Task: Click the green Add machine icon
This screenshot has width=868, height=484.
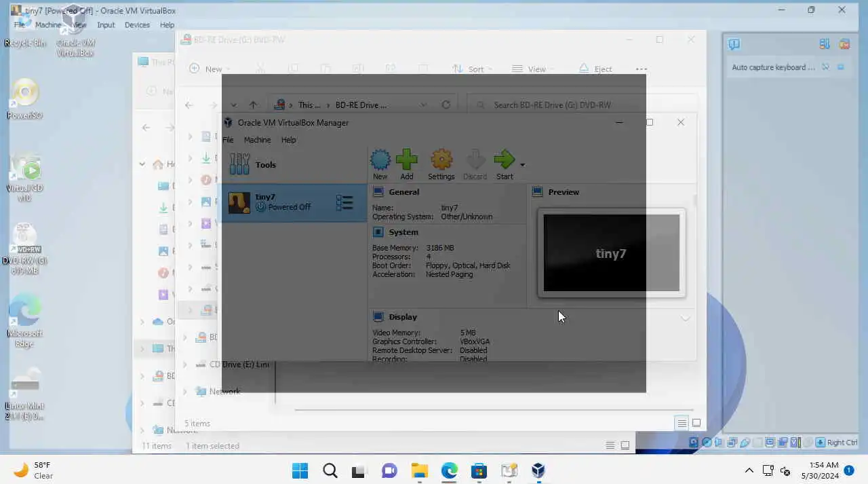Action: coord(406,165)
